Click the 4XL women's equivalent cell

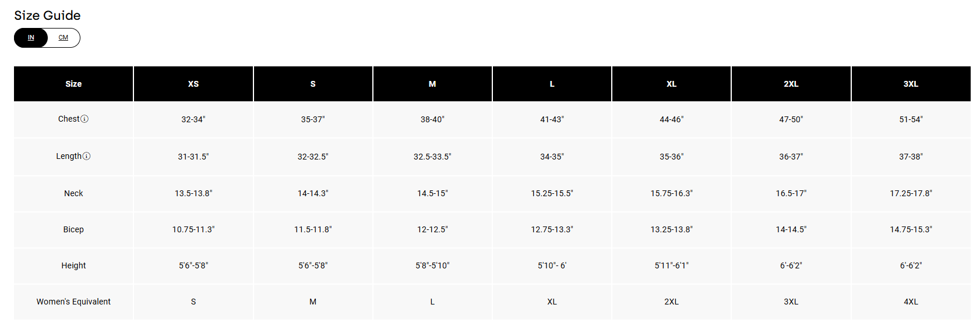[x=911, y=302]
